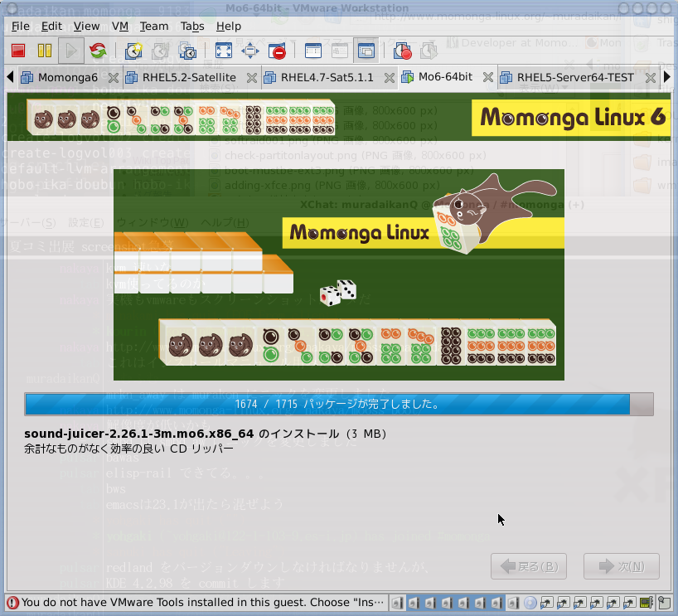Image resolution: width=678 pixels, height=616 pixels.
Task: Open the Edit menu
Action: 52,27
